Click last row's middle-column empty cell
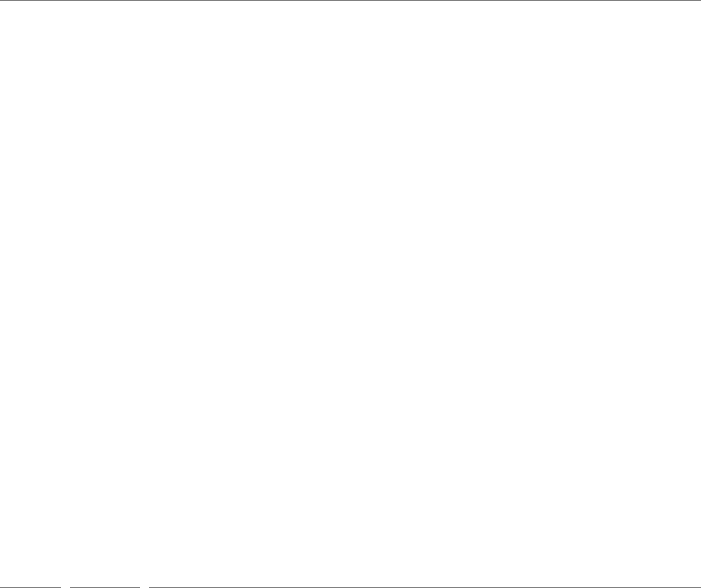701x588 pixels. pyautogui.click(x=104, y=513)
